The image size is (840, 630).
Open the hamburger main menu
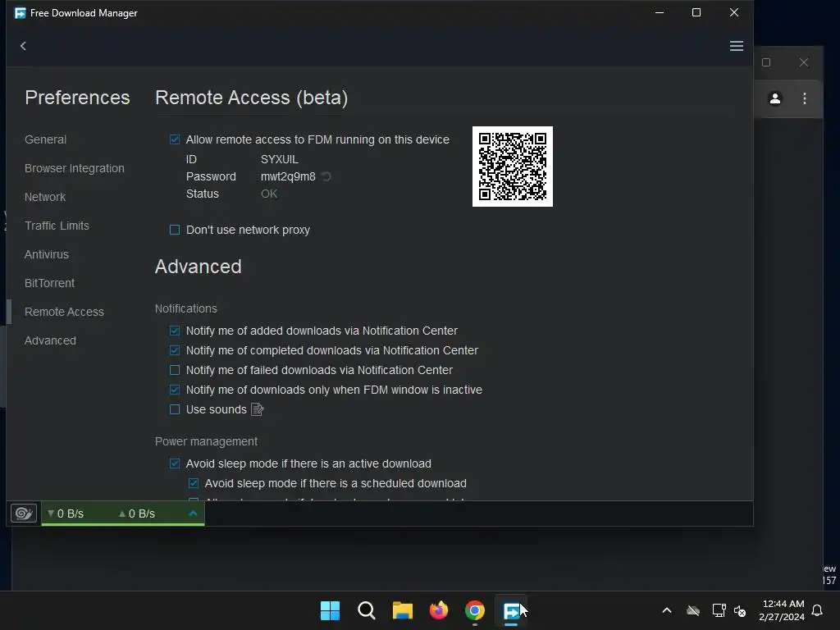[736, 46]
